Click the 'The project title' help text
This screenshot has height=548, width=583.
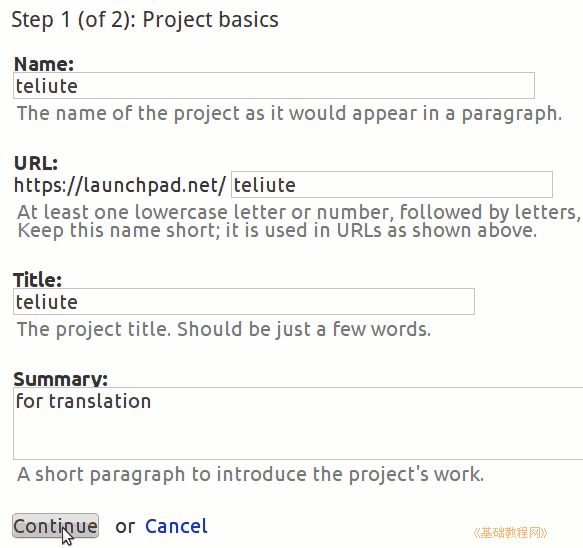pos(224,329)
